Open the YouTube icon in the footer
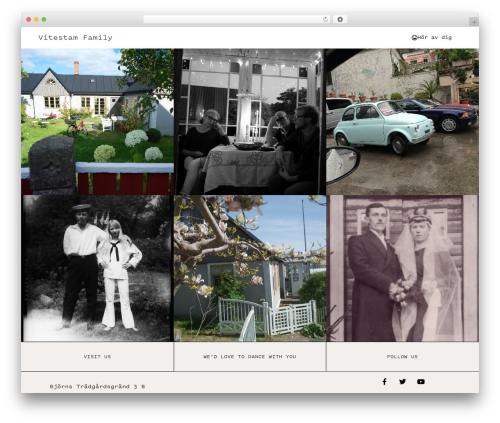500x423 pixels. coord(421,382)
